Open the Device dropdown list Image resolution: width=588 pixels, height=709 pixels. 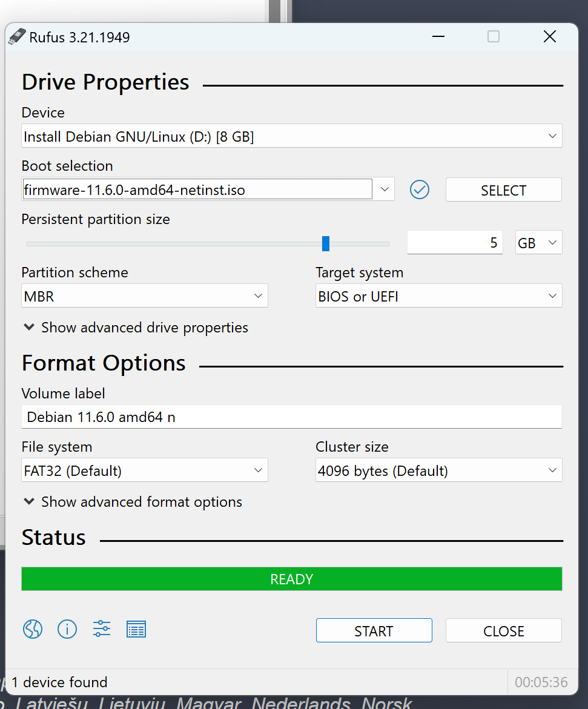click(x=291, y=136)
